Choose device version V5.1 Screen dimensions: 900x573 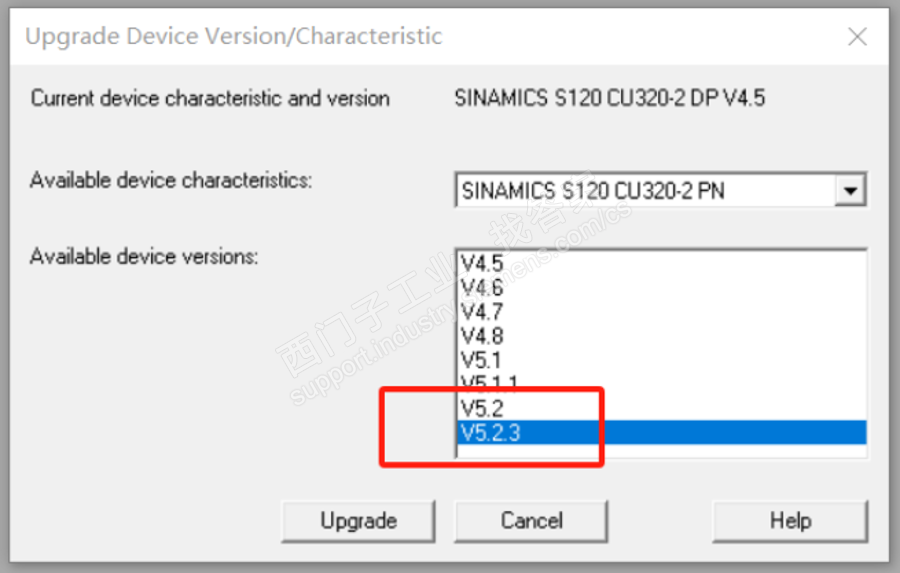[482, 360]
